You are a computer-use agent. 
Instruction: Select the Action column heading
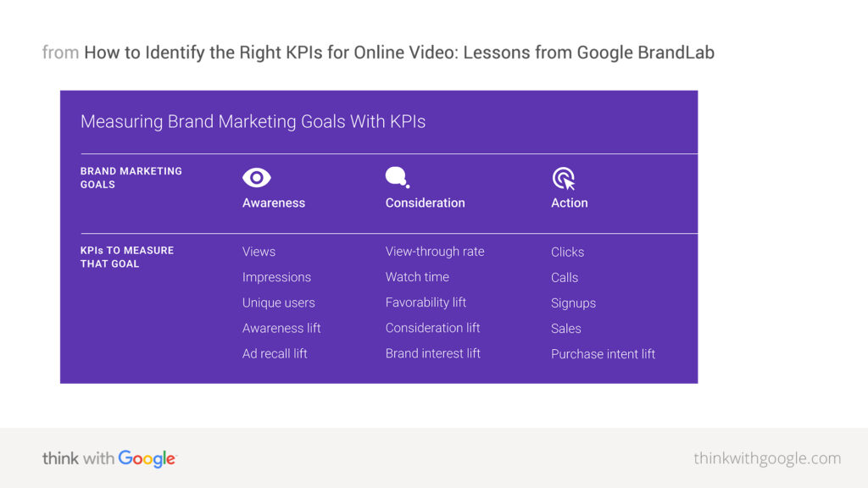pyautogui.click(x=569, y=203)
